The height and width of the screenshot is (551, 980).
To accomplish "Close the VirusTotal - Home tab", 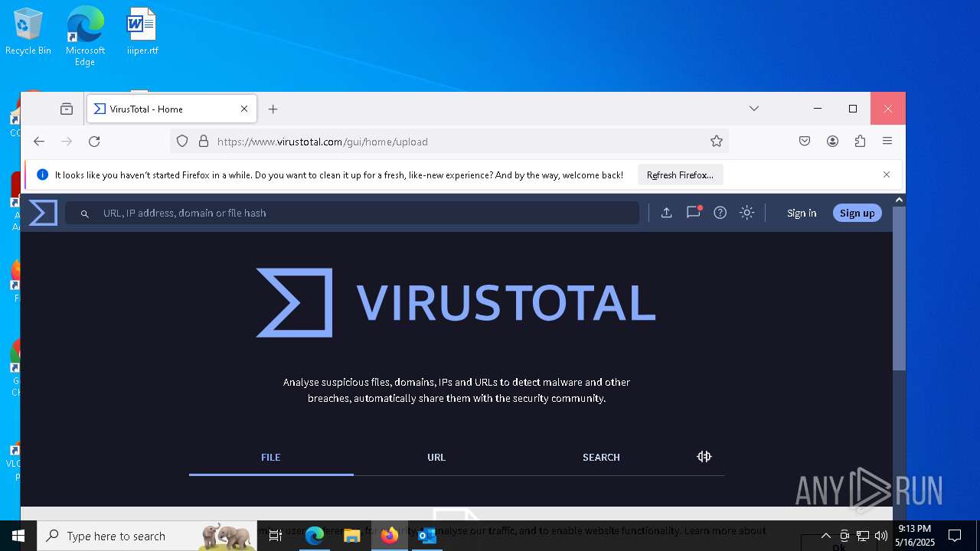I will 244,109.
